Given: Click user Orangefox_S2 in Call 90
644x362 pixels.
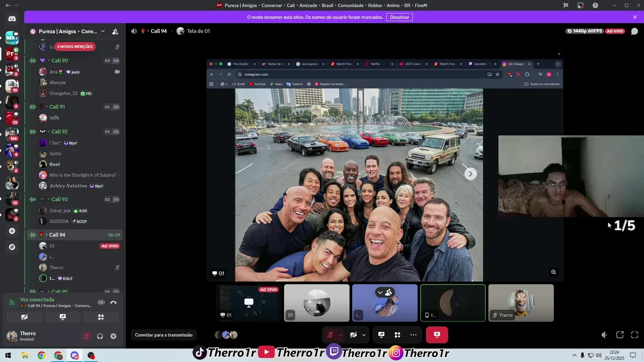Looking at the screenshot, I should coord(63,94).
